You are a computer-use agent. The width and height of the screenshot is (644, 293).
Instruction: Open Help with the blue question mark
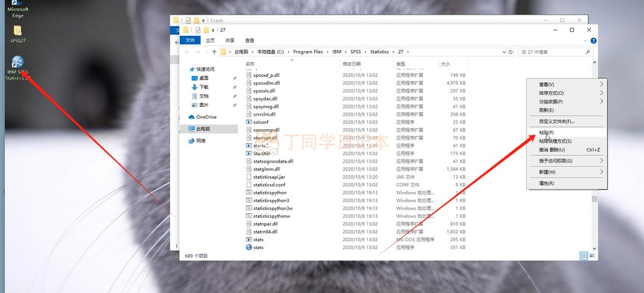point(593,41)
